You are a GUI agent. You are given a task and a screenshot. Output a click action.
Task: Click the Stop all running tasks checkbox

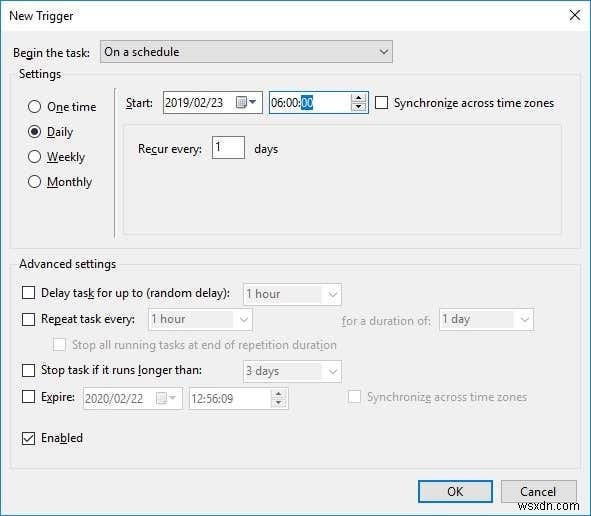tap(59, 345)
